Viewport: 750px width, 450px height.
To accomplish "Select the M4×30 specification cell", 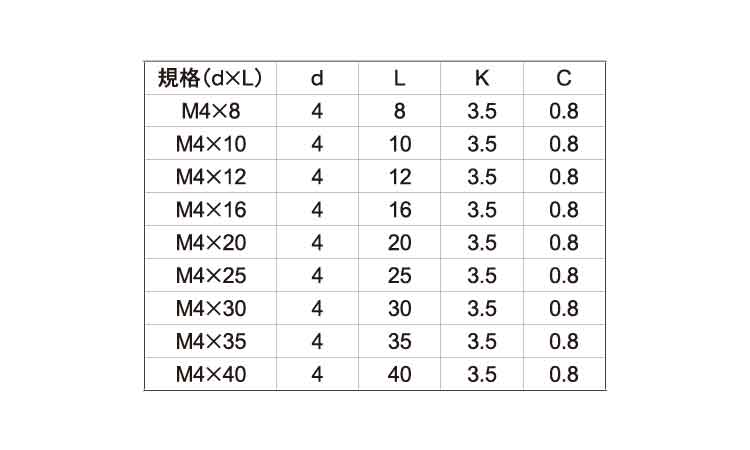I will 210,308.
